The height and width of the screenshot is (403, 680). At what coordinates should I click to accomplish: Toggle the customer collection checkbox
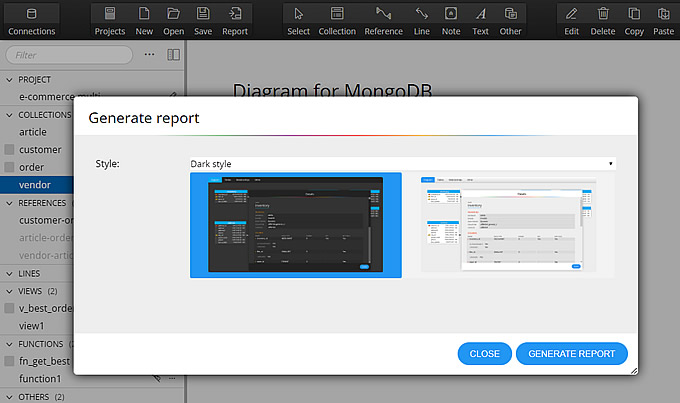(x=9, y=150)
